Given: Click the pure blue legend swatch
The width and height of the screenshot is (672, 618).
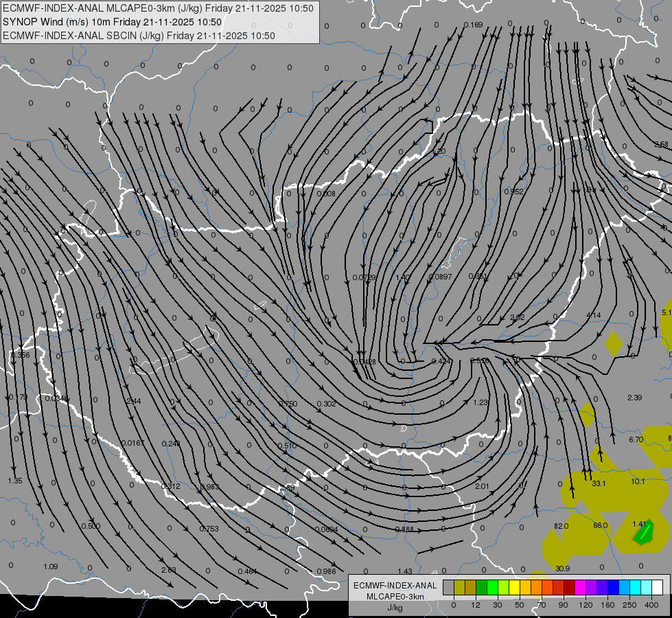Looking at the screenshot, I should (613, 587).
